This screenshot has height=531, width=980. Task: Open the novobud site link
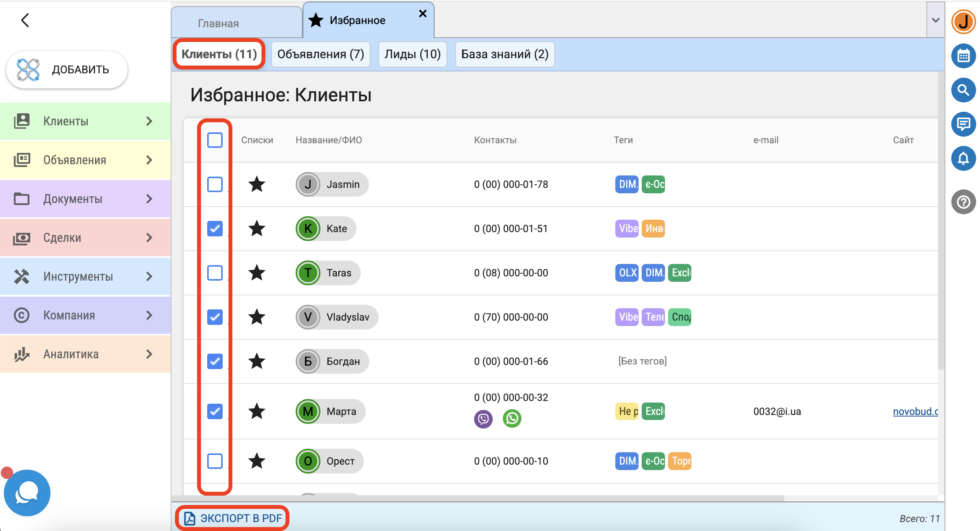tap(915, 411)
